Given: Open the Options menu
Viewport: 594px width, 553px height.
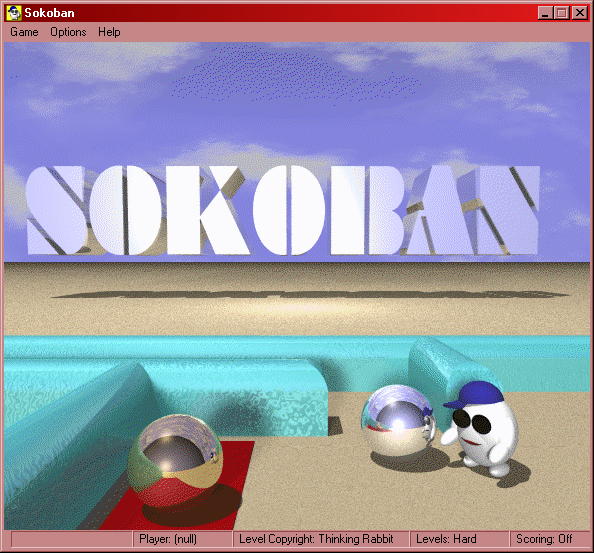Looking at the screenshot, I should pyautogui.click(x=68, y=32).
